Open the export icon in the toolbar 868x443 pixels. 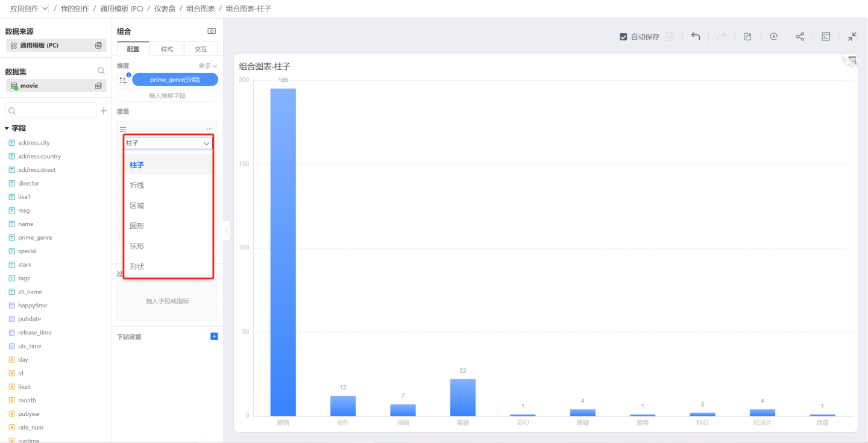(x=747, y=37)
